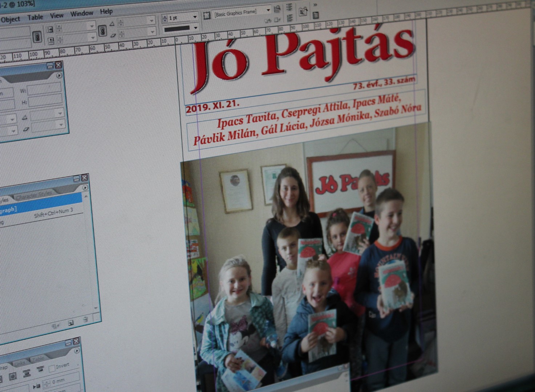Click the top paragraph alignment lines icon

coord(289,7)
